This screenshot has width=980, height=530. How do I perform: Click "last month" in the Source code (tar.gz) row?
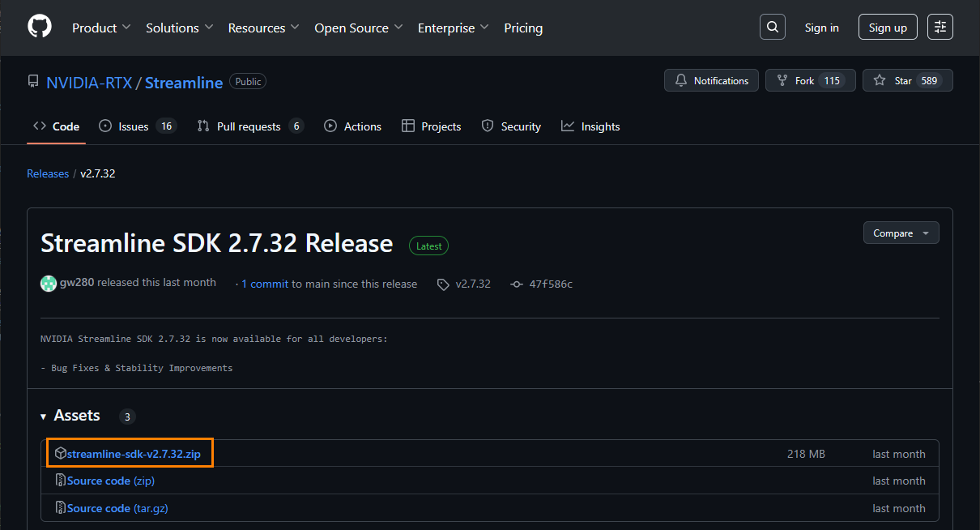point(899,508)
